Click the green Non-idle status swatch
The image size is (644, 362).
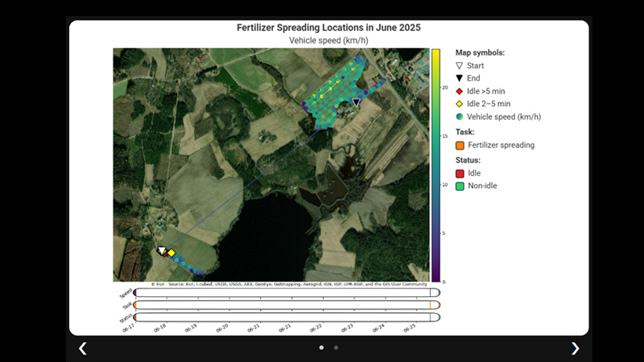click(460, 187)
